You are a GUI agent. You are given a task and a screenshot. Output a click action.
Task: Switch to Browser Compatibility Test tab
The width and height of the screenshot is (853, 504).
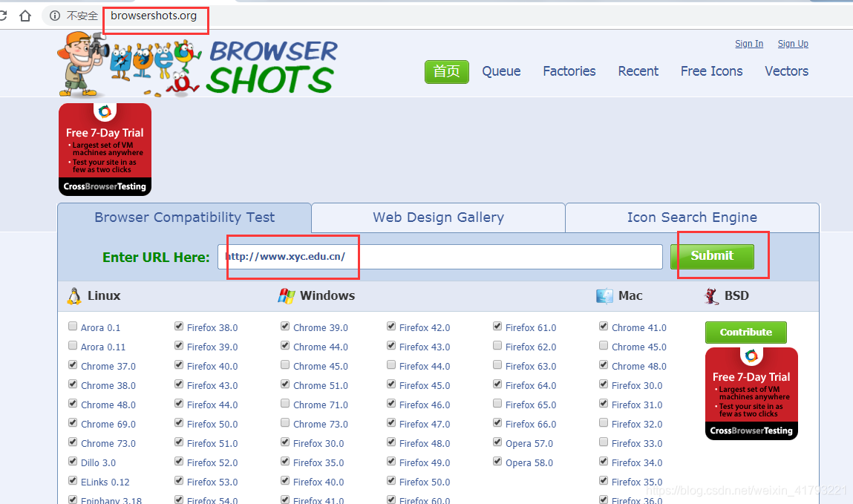click(184, 217)
